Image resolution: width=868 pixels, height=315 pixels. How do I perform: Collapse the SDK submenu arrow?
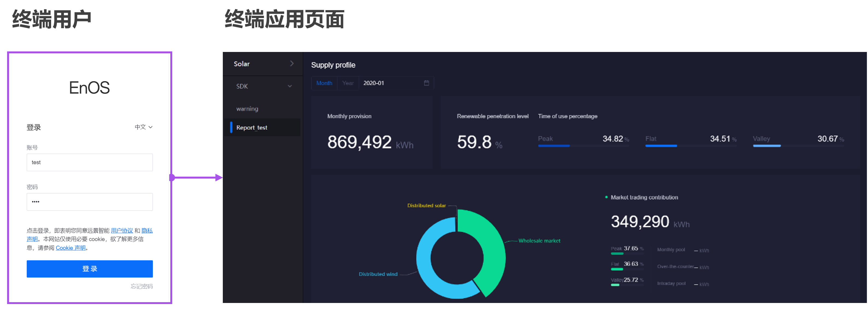(290, 86)
